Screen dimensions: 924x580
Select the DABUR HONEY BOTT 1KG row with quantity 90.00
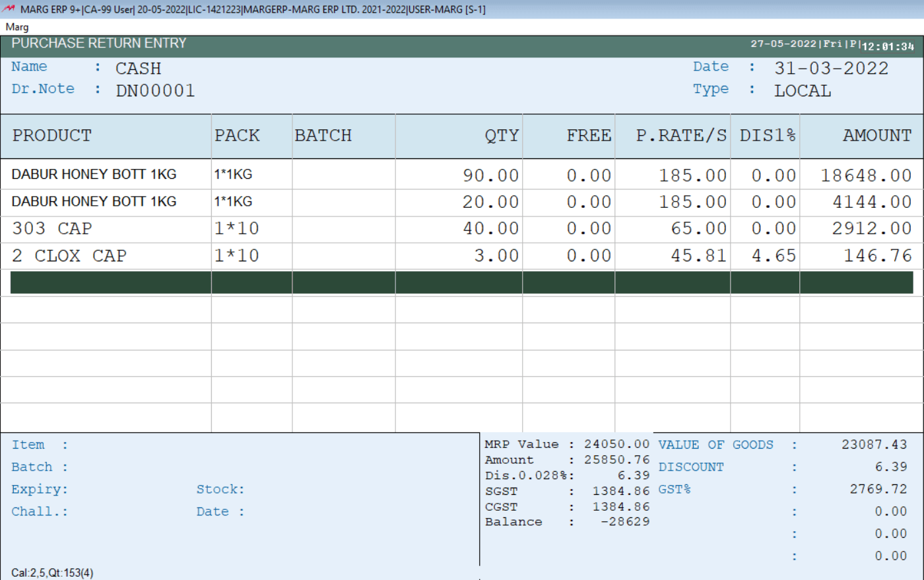462,175
